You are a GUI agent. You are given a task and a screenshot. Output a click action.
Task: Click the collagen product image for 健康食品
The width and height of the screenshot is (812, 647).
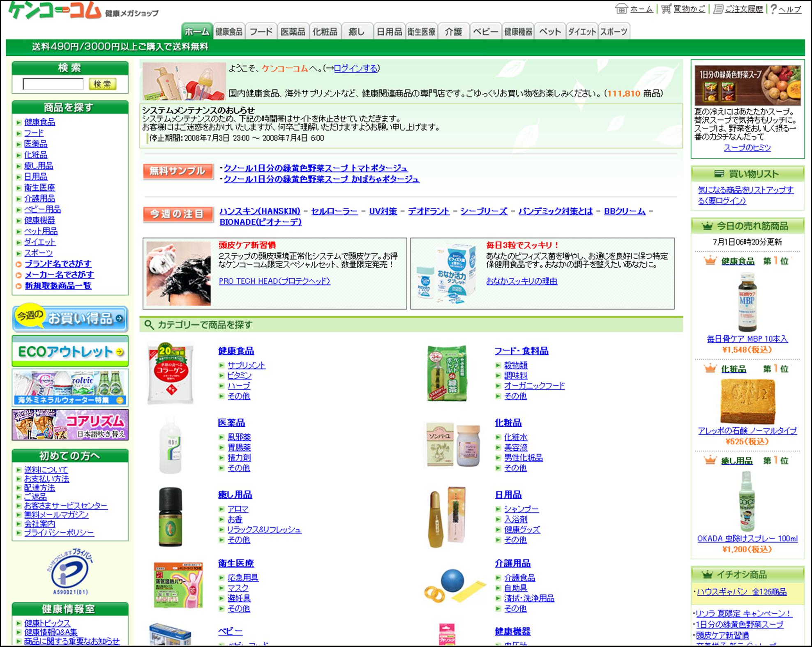click(170, 372)
